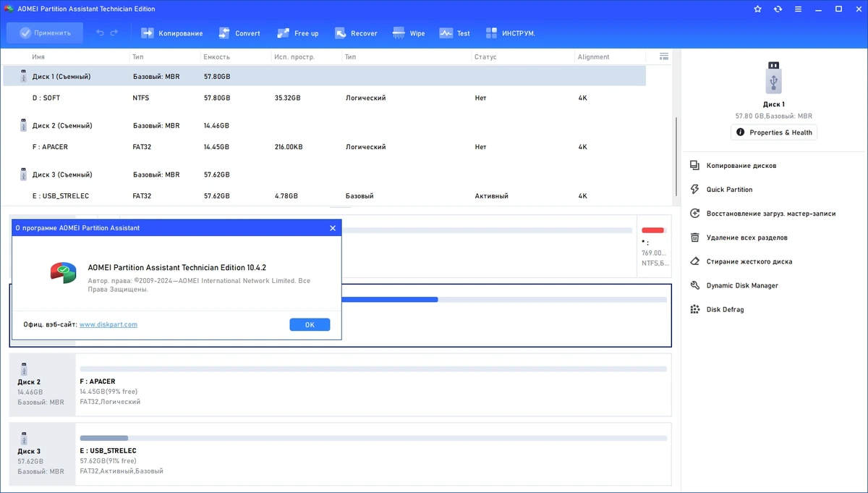Close the About AOMEI dialog
This screenshot has width=868, height=493.
333,228
